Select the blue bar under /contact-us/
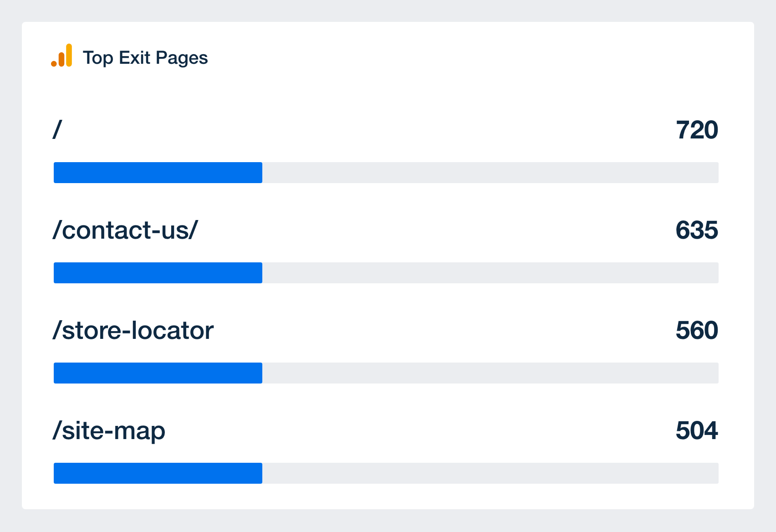 [158, 273]
